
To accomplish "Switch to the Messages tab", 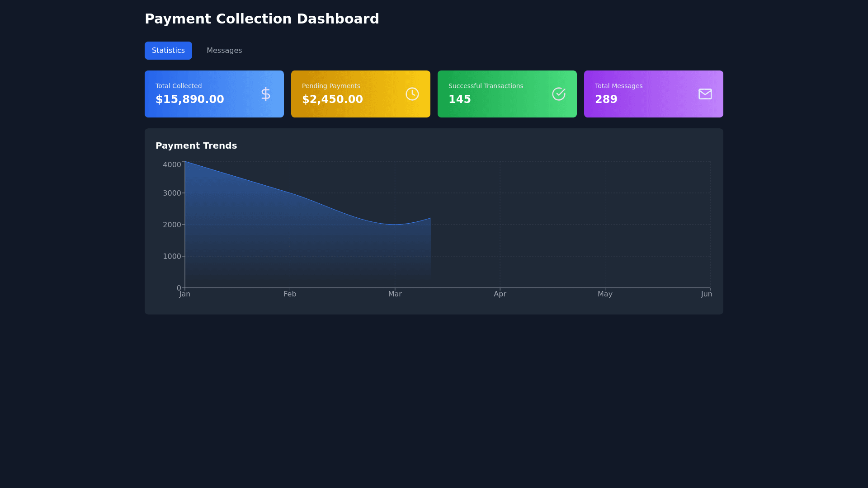I will click(224, 51).
